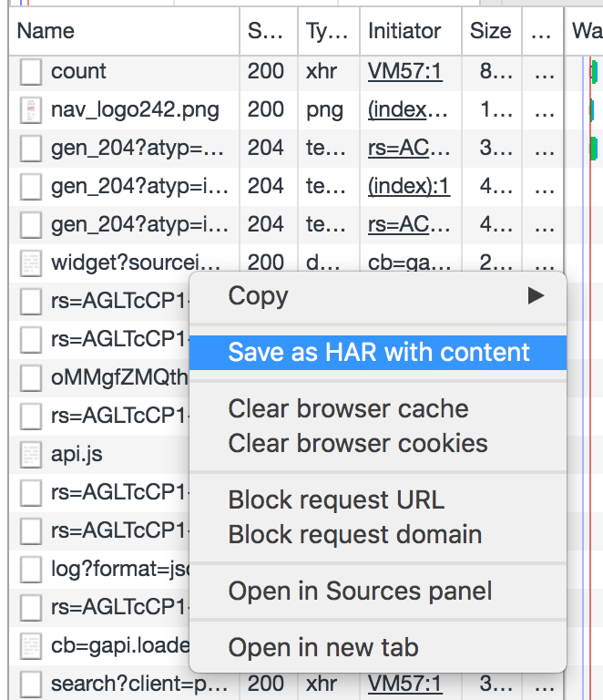The image size is (603, 700).
Task: Sort requests by Name column header
Action: tap(46, 31)
